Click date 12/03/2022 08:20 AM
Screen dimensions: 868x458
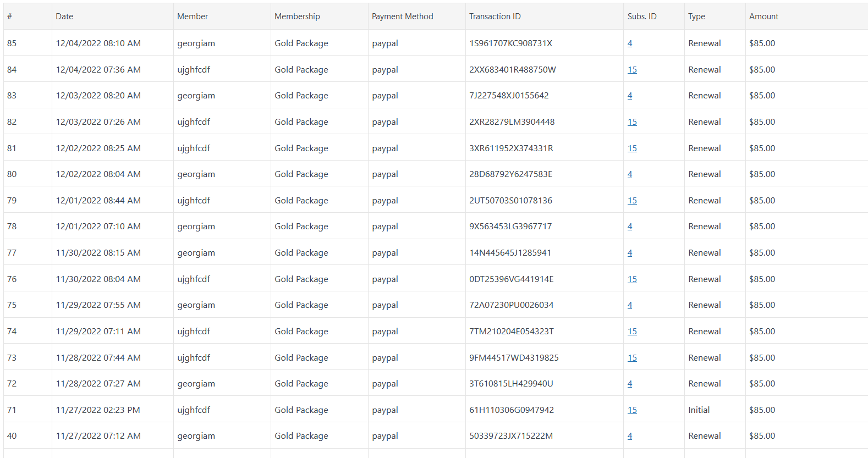pyautogui.click(x=98, y=96)
